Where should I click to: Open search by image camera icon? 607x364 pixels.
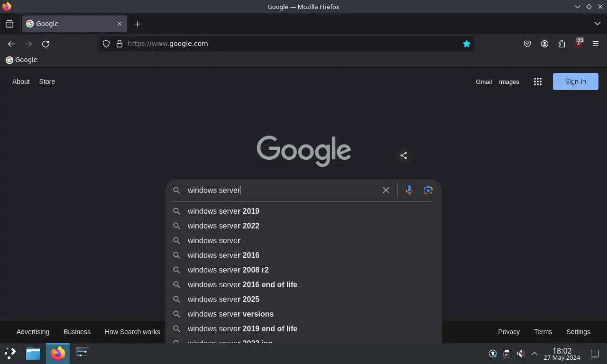428,190
